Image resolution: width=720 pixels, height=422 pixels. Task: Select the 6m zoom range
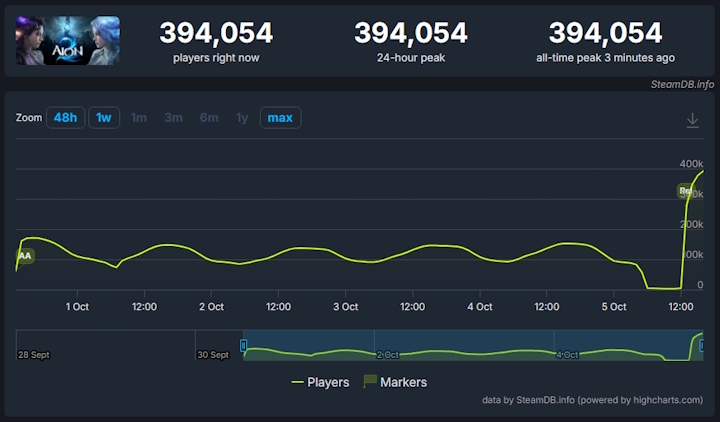(209, 118)
